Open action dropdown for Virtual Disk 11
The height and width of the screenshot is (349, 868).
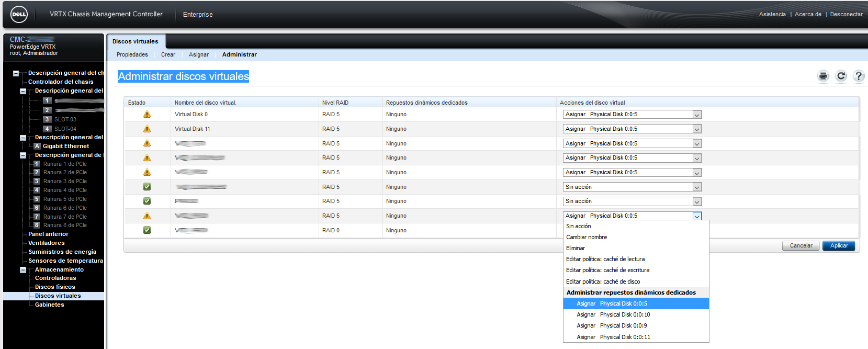pos(696,129)
